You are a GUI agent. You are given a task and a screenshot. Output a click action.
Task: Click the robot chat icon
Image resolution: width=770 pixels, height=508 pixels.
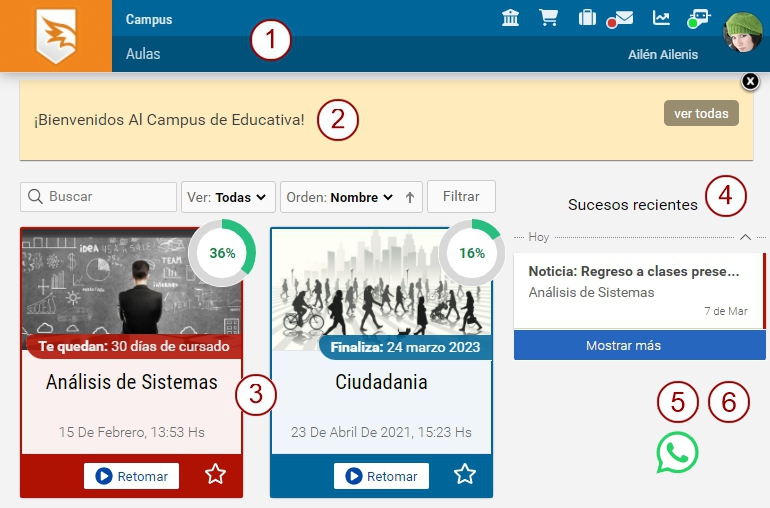pos(698,18)
